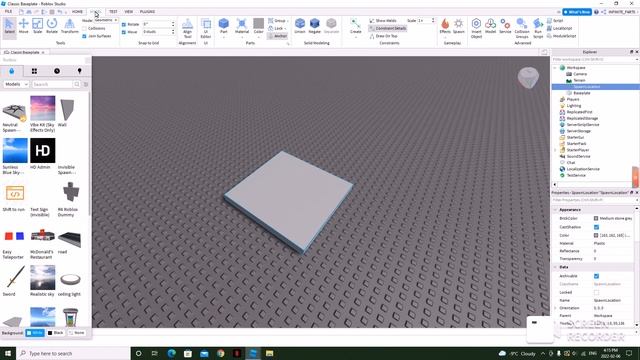The image size is (640, 360).
Task: Switch to the TEST ribbon tab
Action: tap(113, 11)
